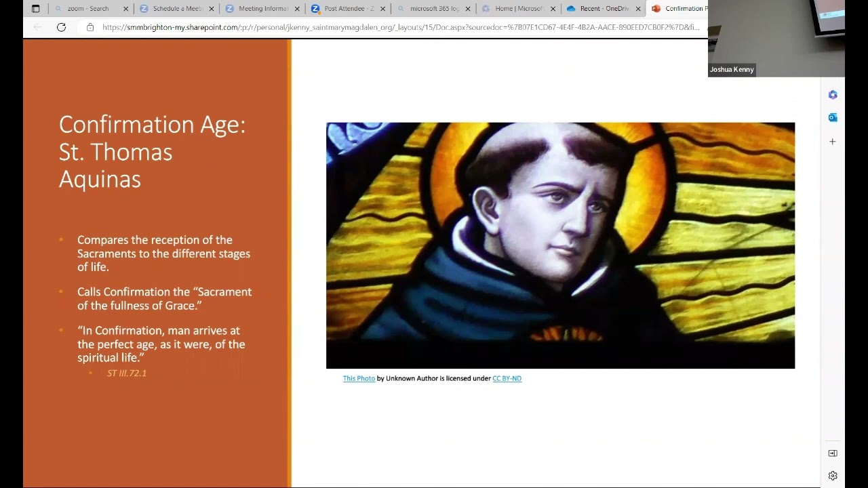Click the quote "In Confirmation, man arrives"
The height and width of the screenshot is (488, 868).
161,344
